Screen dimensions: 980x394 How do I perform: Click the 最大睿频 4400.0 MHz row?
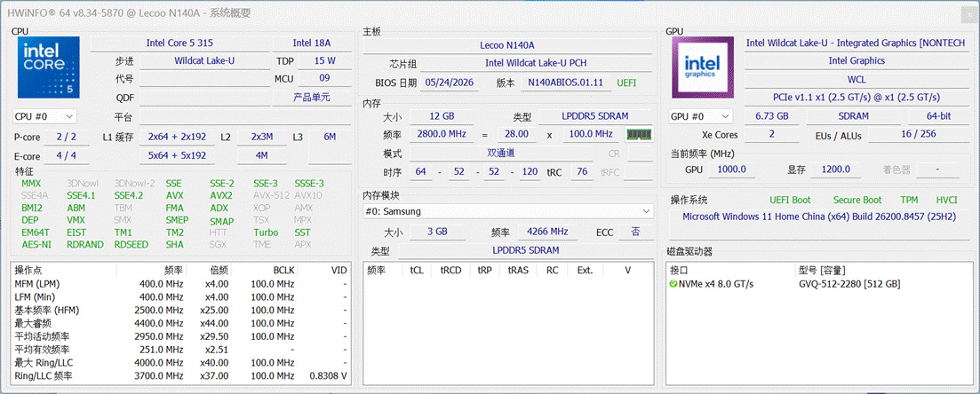(x=180, y=323)
